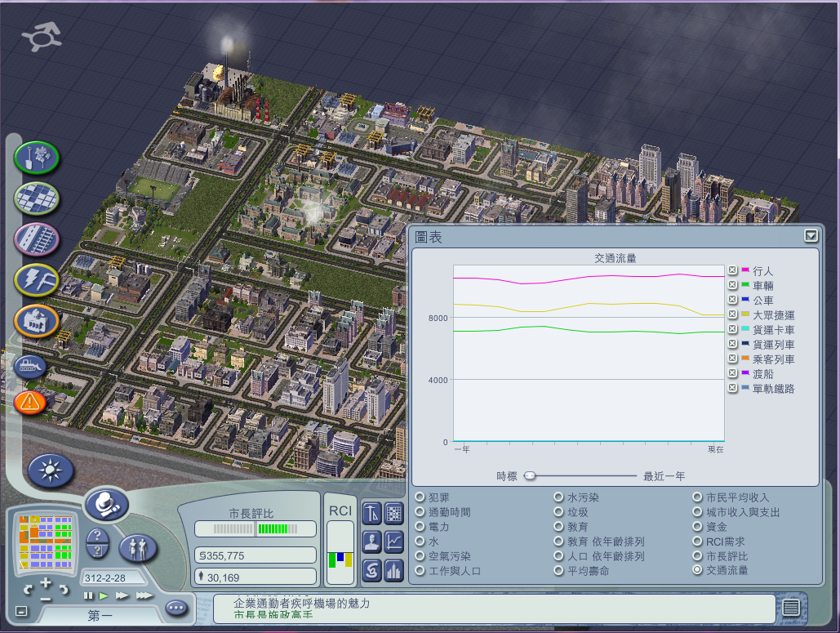Select the RCI需求 graph option
Viewport: 840px width, 633px height.
697,542
